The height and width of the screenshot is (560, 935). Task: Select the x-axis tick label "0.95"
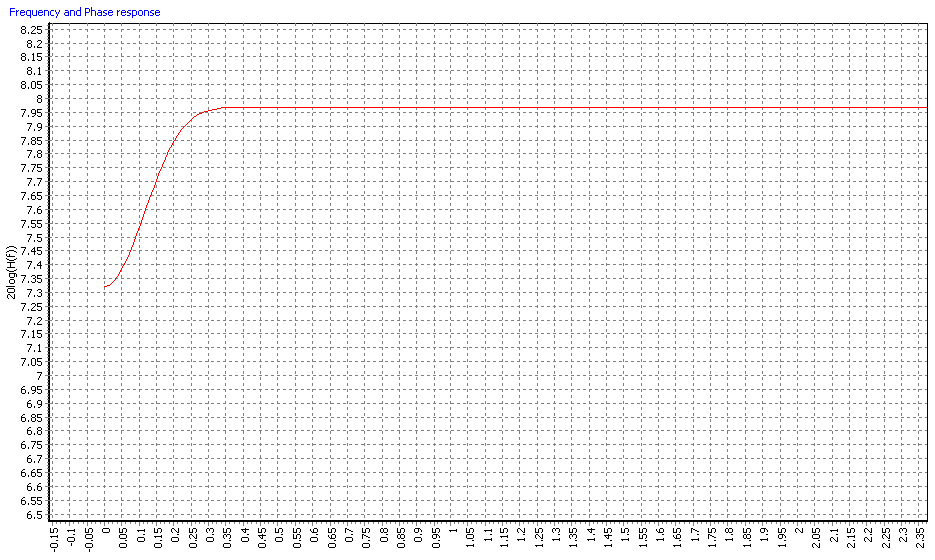435,537
